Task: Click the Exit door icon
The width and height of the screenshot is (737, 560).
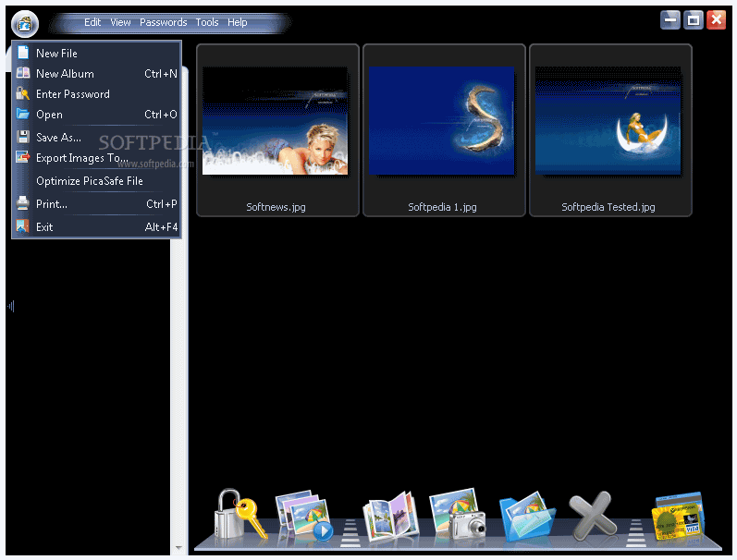Action: [22, 226]
